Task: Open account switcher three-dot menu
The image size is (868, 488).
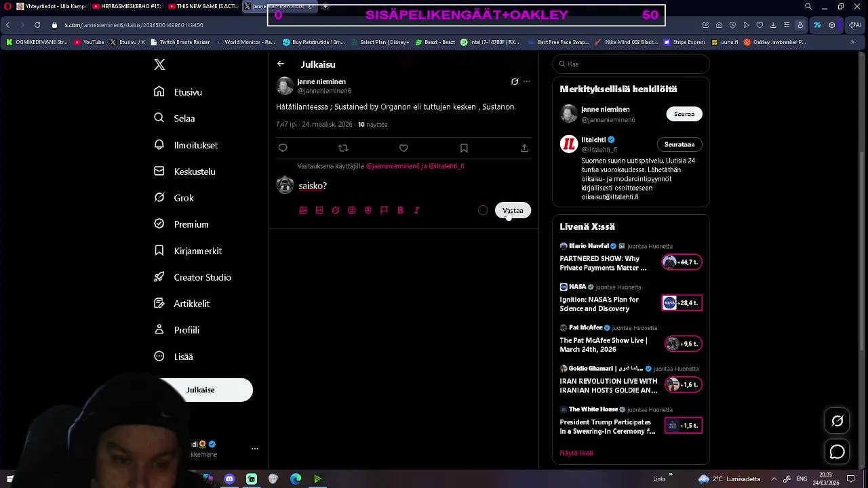Action: tap(255, 449)
